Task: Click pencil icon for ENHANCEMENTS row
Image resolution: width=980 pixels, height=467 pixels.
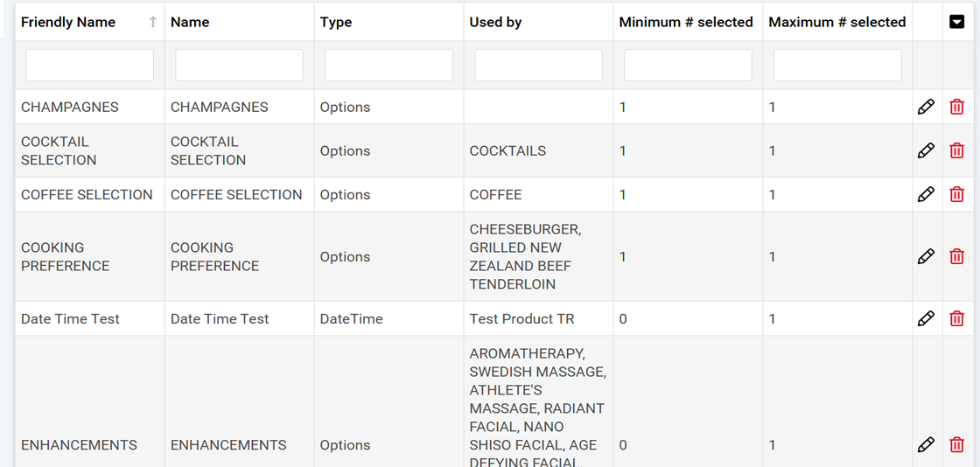Action: [x=926, y=444]
